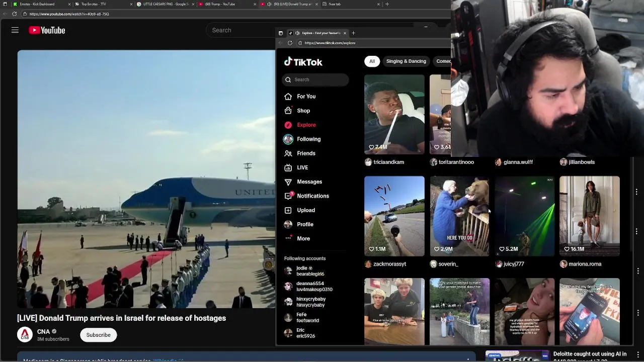Open the 5.2M likes green laser video
The width and height of the screenshot is (644, 362).
[524, 216]
